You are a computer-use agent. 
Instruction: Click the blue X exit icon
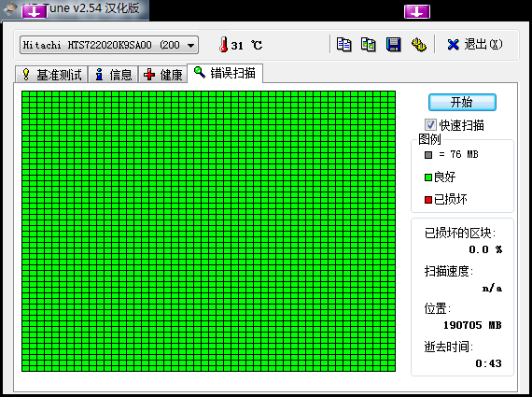pyautogui.click(x=453, y=45)
